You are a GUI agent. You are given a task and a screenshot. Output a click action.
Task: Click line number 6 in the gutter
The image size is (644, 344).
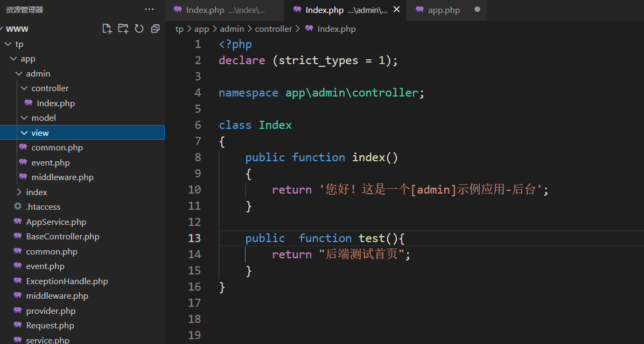click(x=198, y=125)
